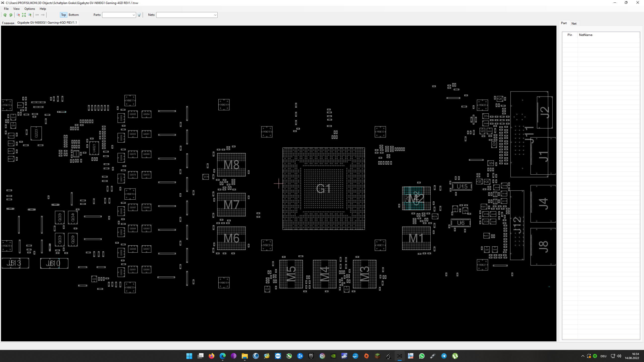Switch to the Top board side
This screenshot has width=644, height=362.
point(63,15)
